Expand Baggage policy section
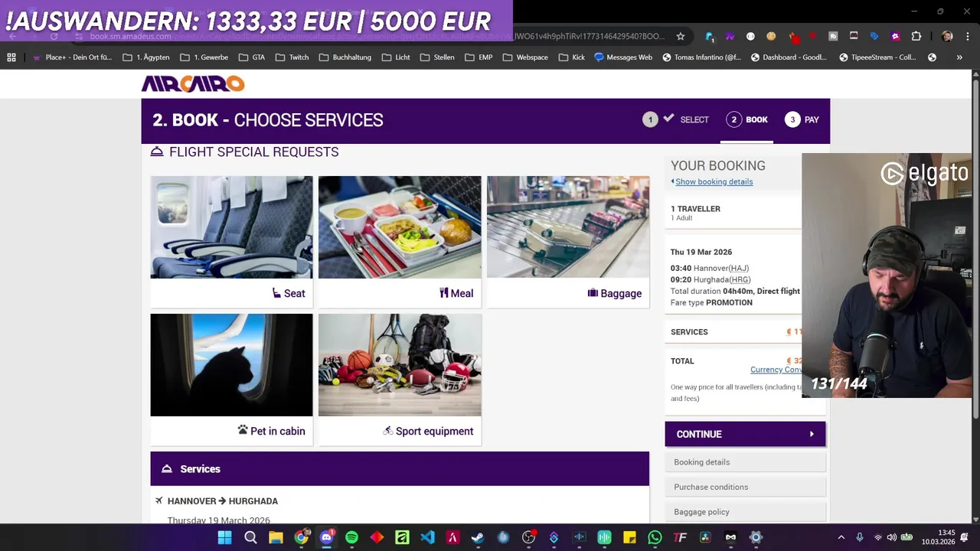This screenshot has width=980, height=551. [745, 512]
